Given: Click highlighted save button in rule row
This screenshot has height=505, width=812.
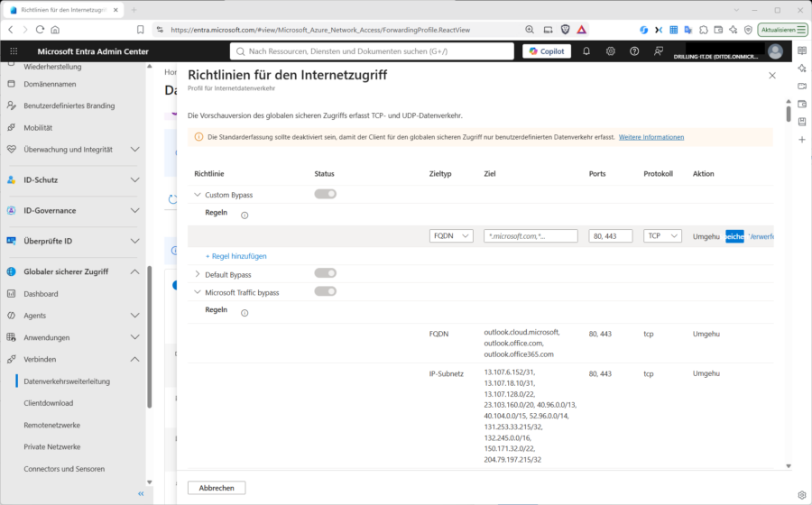Looking at the screenshot, I should [x=734, y=236].
